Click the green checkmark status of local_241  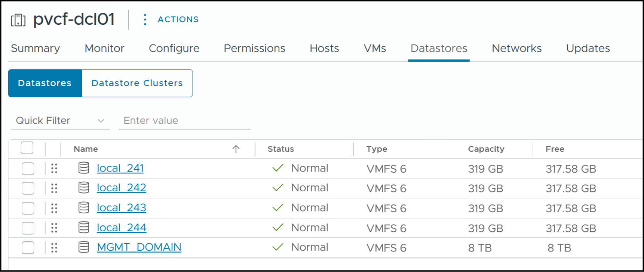(x=278, y=168)
